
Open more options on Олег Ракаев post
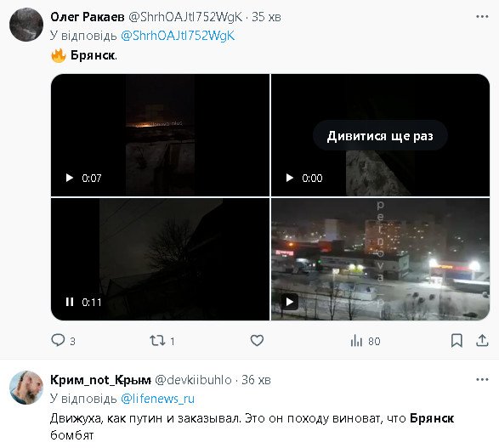tap(482, 16)
